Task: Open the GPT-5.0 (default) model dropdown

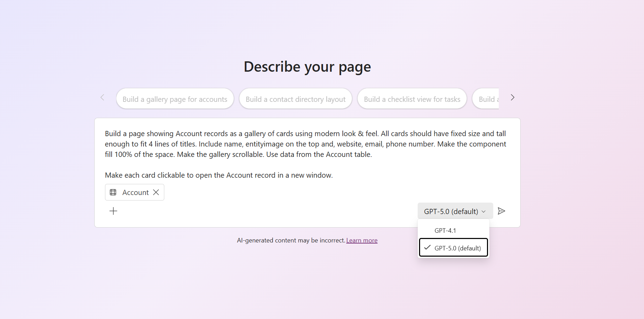Action: click(455, 211)
